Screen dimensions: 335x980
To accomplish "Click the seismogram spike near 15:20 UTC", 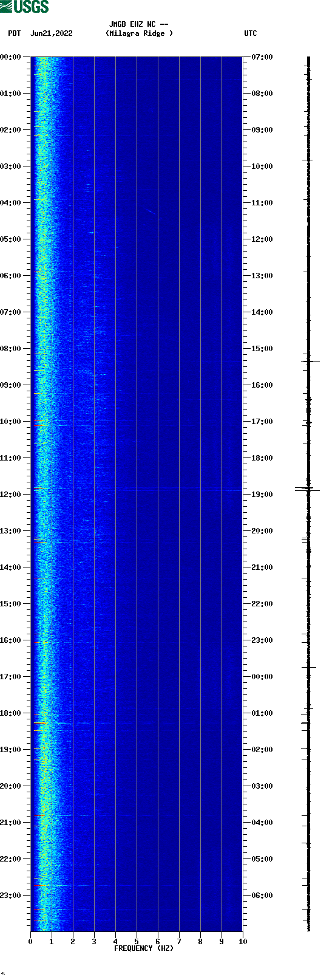I will click(x=310, y=361).
